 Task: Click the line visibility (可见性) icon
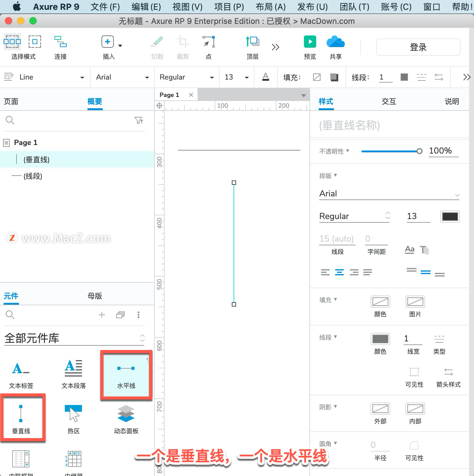click(x=414, y=372)
